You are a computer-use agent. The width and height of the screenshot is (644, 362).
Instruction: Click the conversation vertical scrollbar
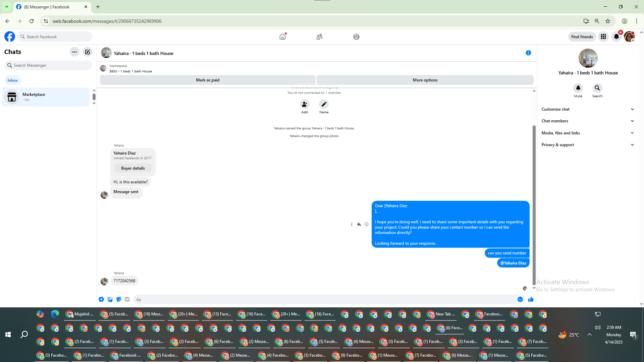pyautogui.click(x=534, y=204)
